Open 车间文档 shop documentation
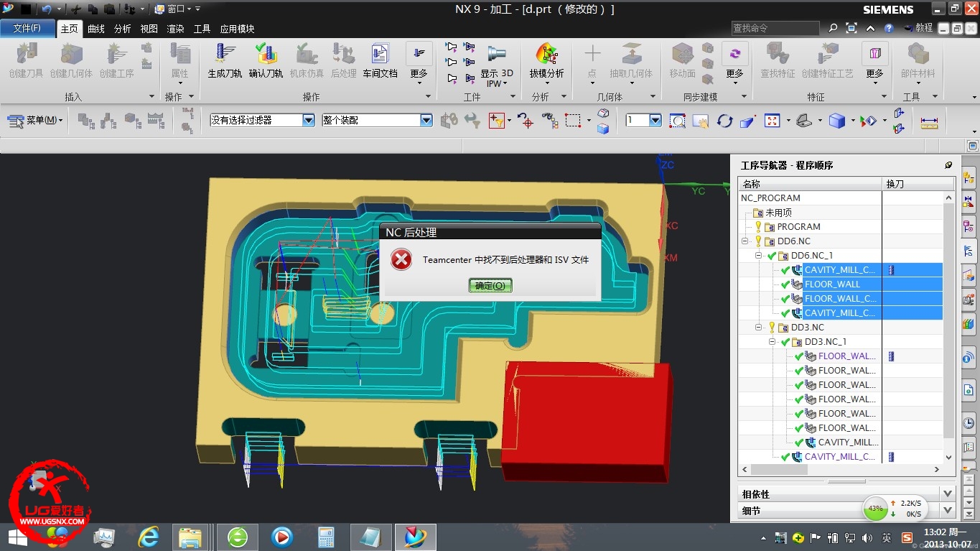This screenshot has width=980, height=551. tap(380, 60)
